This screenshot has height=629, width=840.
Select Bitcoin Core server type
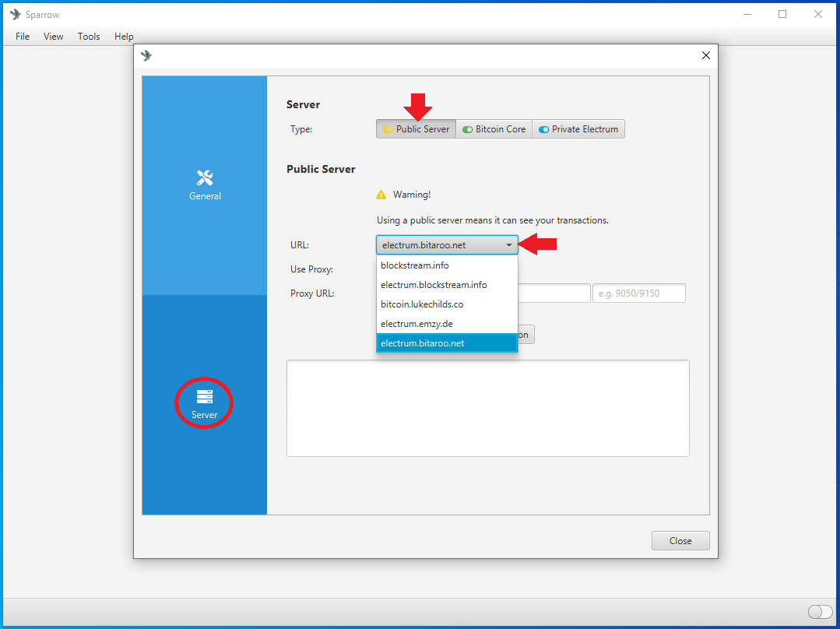tap(494, 129)
